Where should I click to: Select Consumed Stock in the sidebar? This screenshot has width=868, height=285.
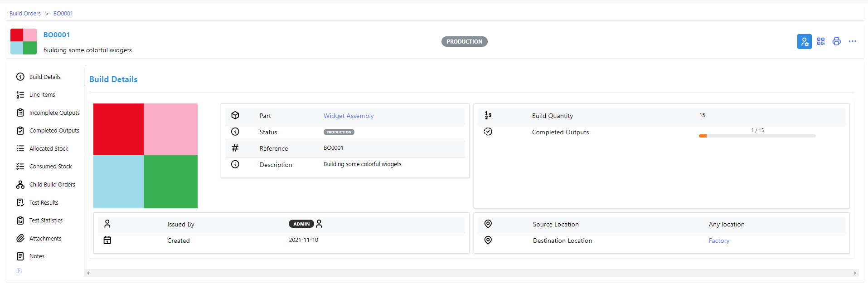[x=50, y=167]
